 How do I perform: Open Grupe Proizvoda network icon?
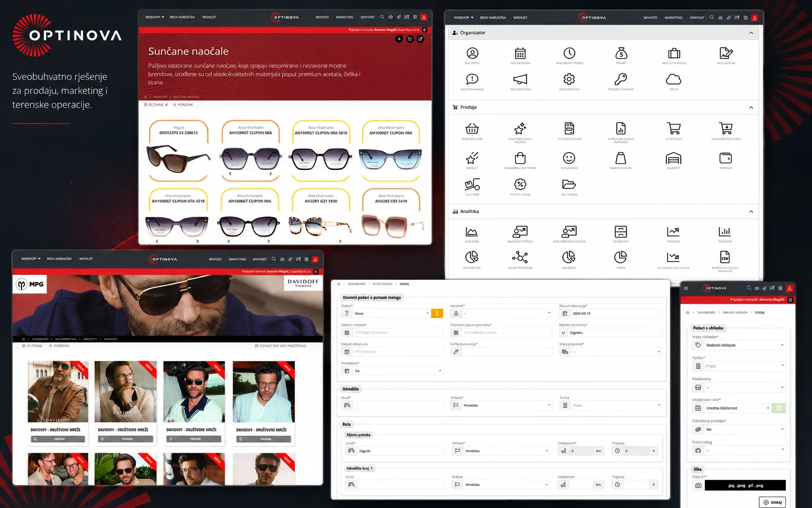tap(520, 257)
